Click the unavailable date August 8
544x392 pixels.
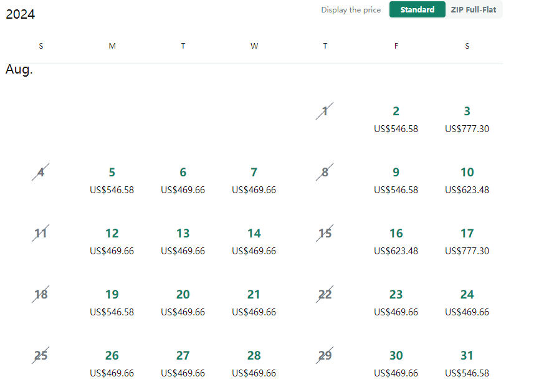click(x=325, y=172)
